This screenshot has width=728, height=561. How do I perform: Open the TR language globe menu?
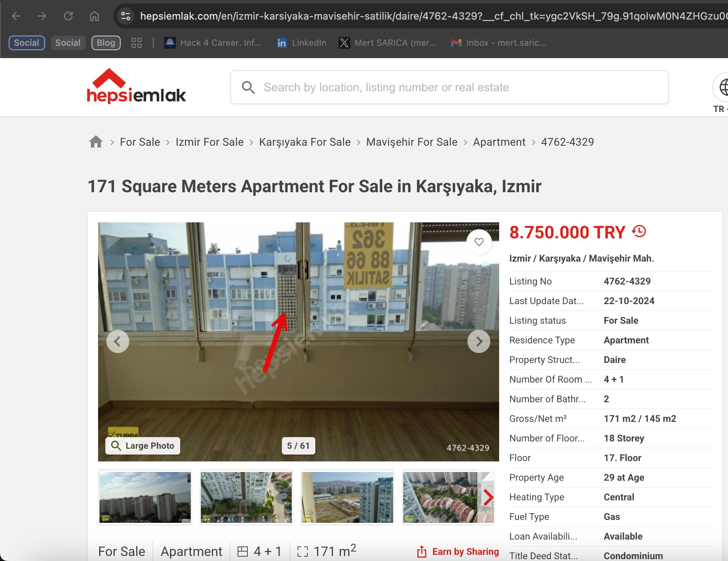pos(723,87)
